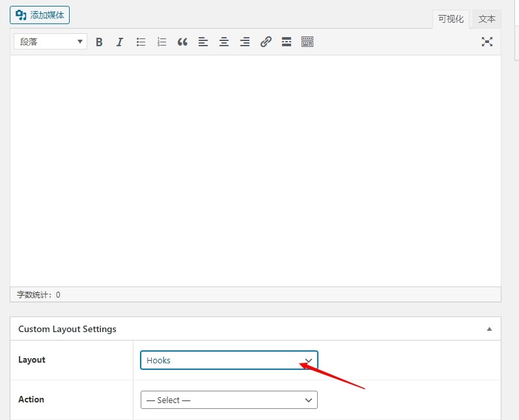The image size is (519, 420).
Task: Align text left
Action: click(x=203, y=42)
